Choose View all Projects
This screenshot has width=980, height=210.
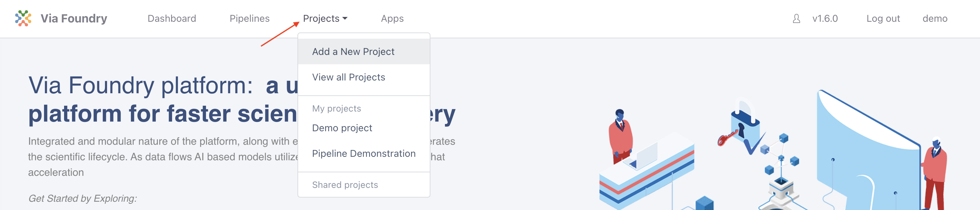point(364,77)
